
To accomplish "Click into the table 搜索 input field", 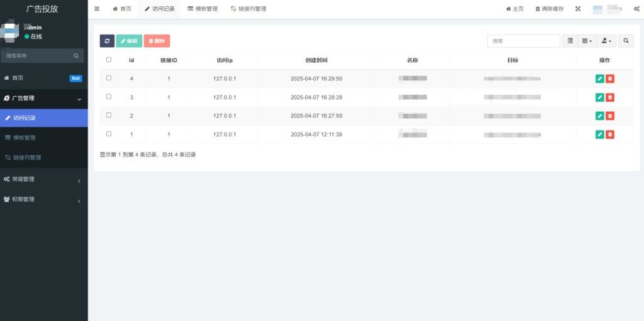I will click(x=523, y=41).
